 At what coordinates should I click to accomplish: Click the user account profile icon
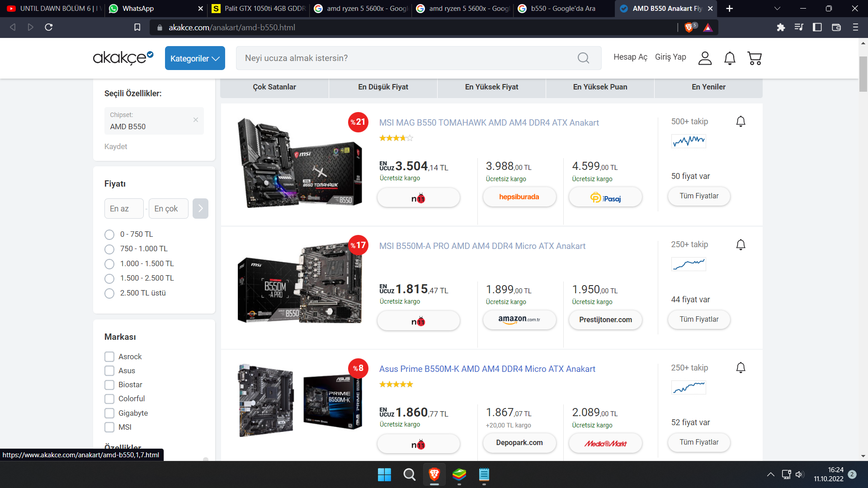pos(705,58)
